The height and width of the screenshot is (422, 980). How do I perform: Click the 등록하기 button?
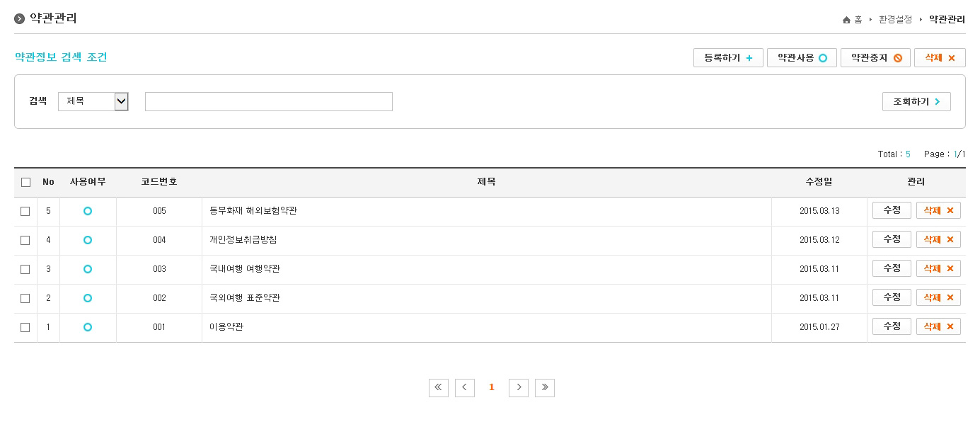(728, 58)
